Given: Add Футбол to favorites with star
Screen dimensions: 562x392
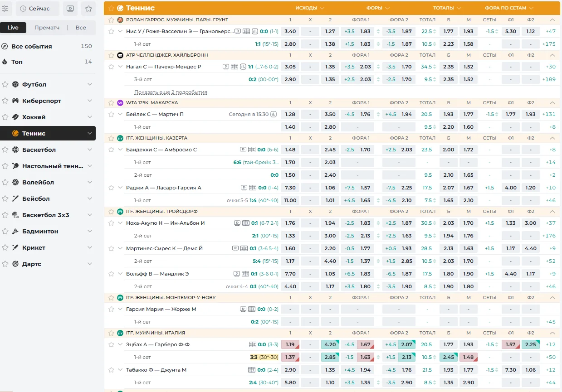Looking at the screenshot, I should click(5, 85).
